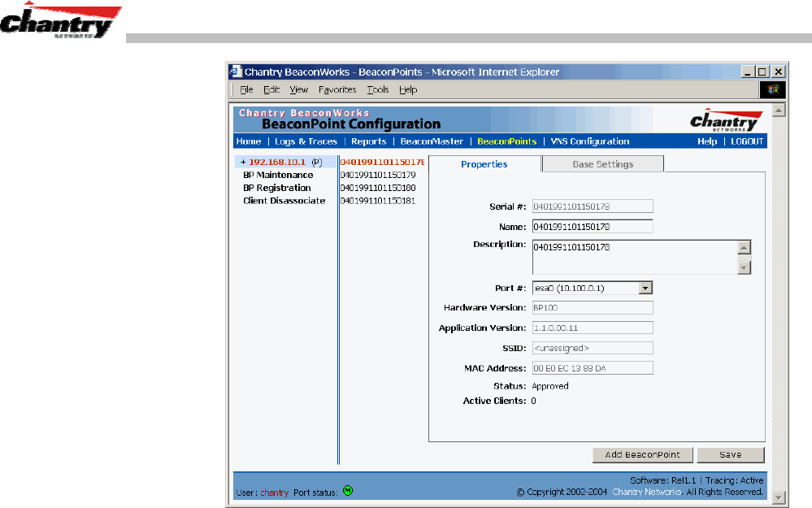Select BeaconPoint 0401991101150180 in list
The image size is (812, 508).
(378, 188)
